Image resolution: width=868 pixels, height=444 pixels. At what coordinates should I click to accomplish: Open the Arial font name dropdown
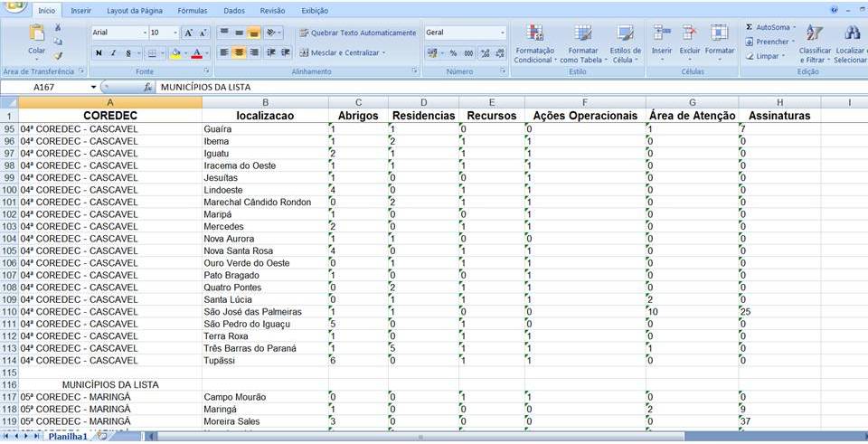(x=140, y=33)
